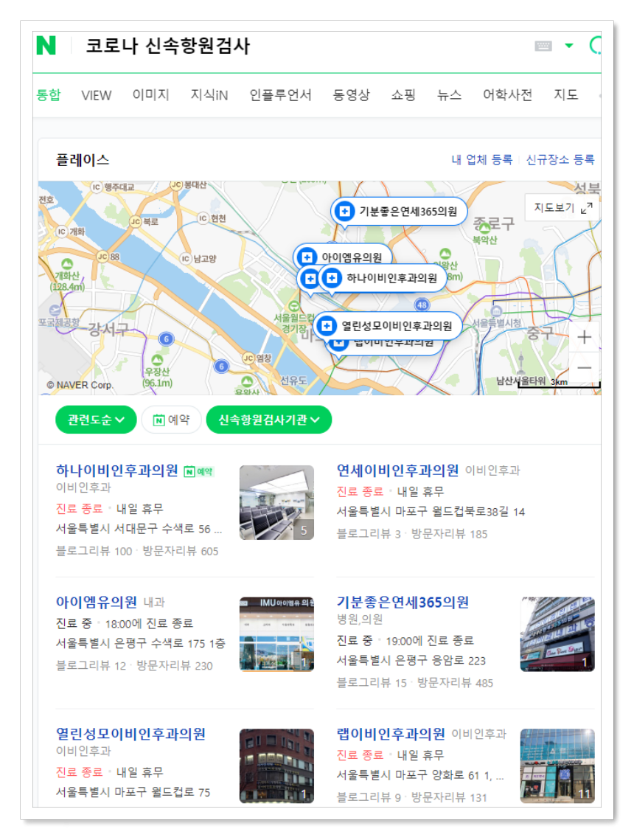Click 방문자리뷰 485 for 기분좋은연세365의원
This screenshot has width=634, height=840.
coord(455,682)
